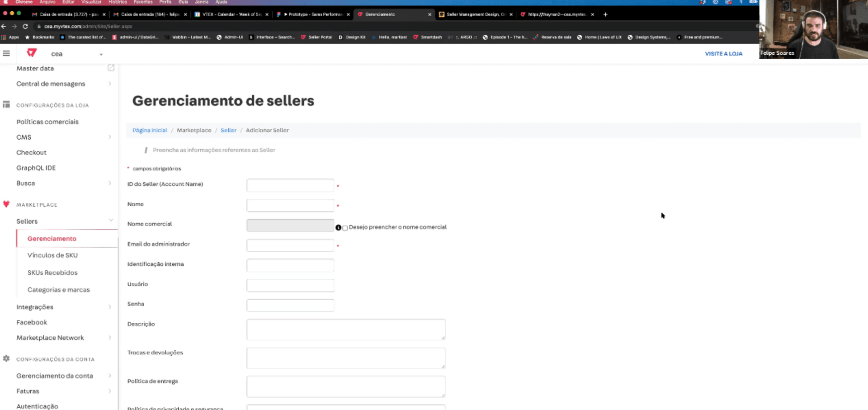Click into the Descrição text area
The height and width of the screenshot is (410, 868).
point(346,330)
